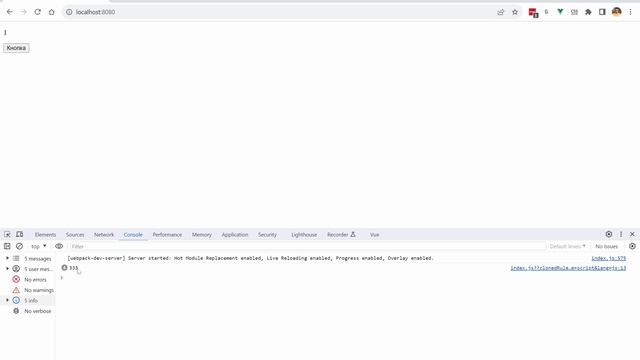
Task: Open the Vue devtools tab
Action: [x=375, y=235]
